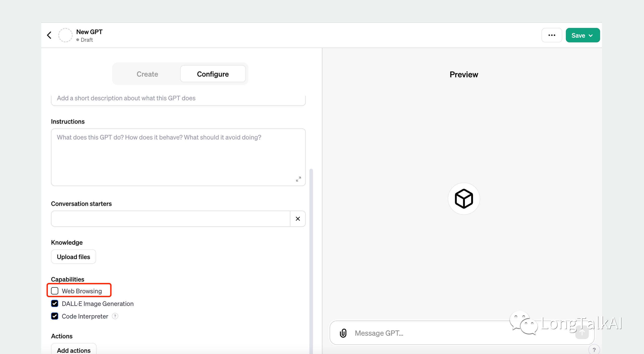Uncheck DALL·E Image Generation
644x354 pixels.
pyautogui.click(x=55, y=304)
